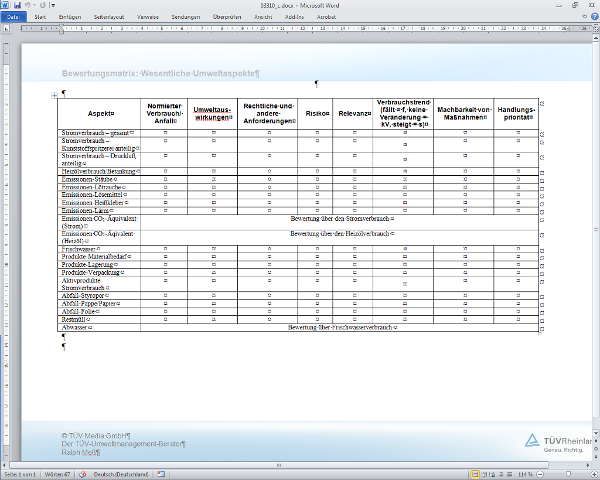Open the Datei tab
This screenshot has height=480, width=600.
(13, 18)
